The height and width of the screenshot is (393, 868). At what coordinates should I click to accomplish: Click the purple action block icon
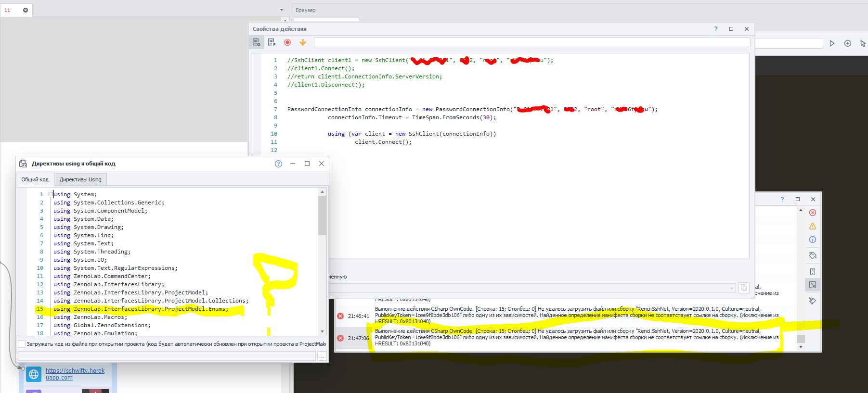[x=34, y=391]
